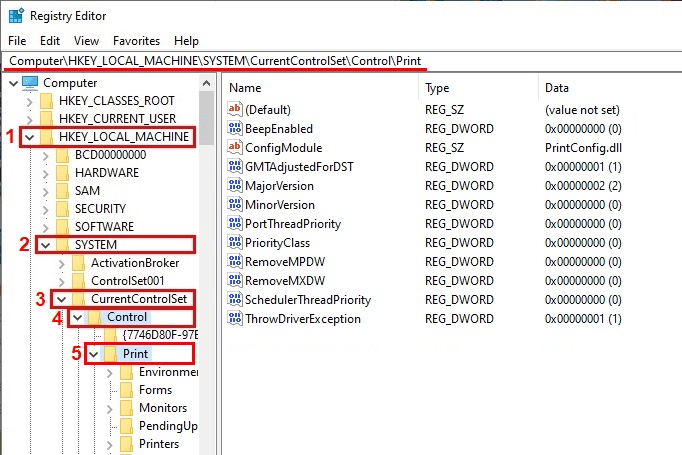Click the HARDWARE folder icon
Viewport: 682px width, 455px height.
point(63,173)
